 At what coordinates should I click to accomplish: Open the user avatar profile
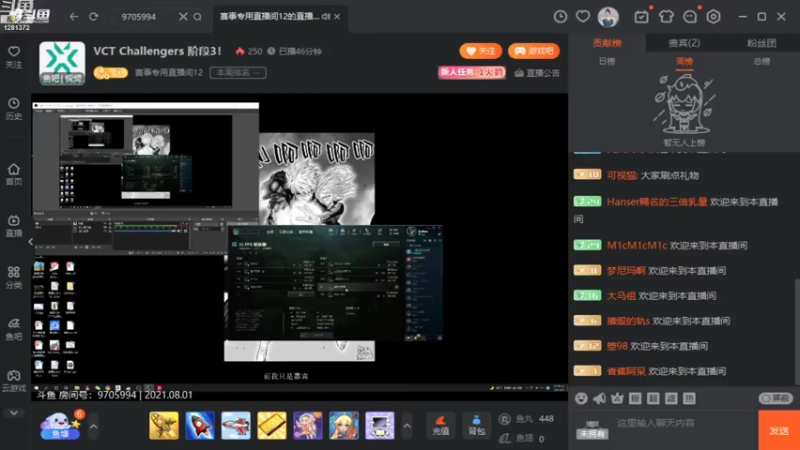pyautogui.click(x=608, y=17)
